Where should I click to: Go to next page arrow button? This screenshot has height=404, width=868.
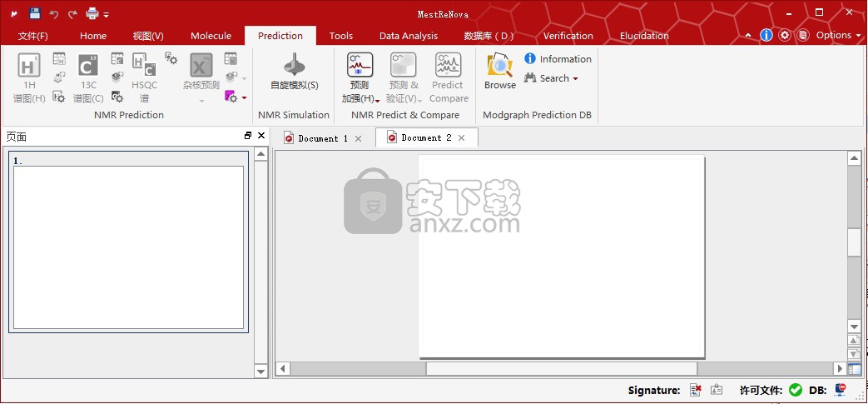[x=854, y=353]
